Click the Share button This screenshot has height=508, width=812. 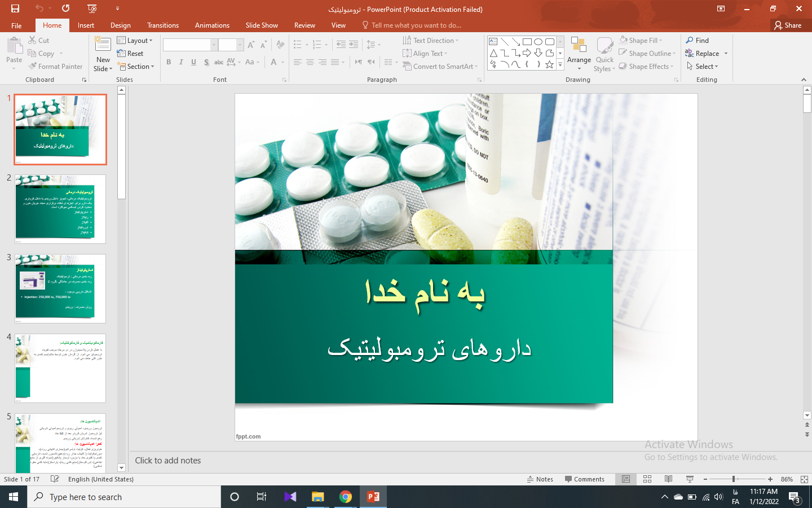788,25
